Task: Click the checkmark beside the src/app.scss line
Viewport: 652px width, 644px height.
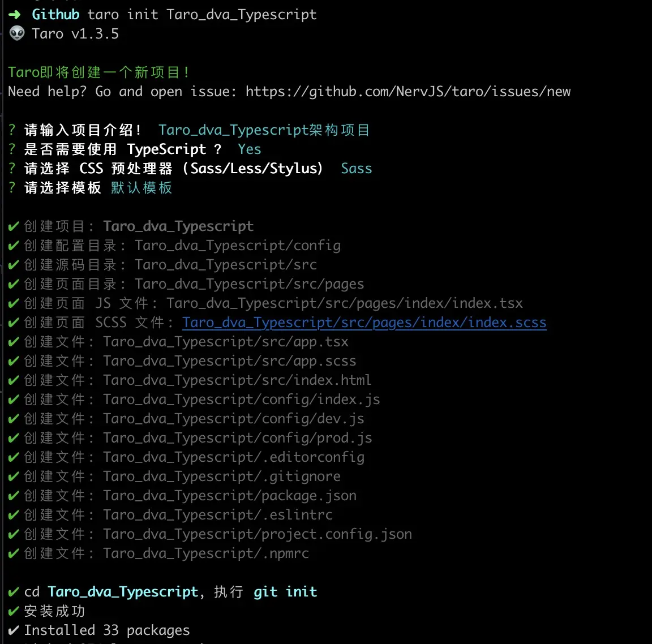Action: coord(14,361)
